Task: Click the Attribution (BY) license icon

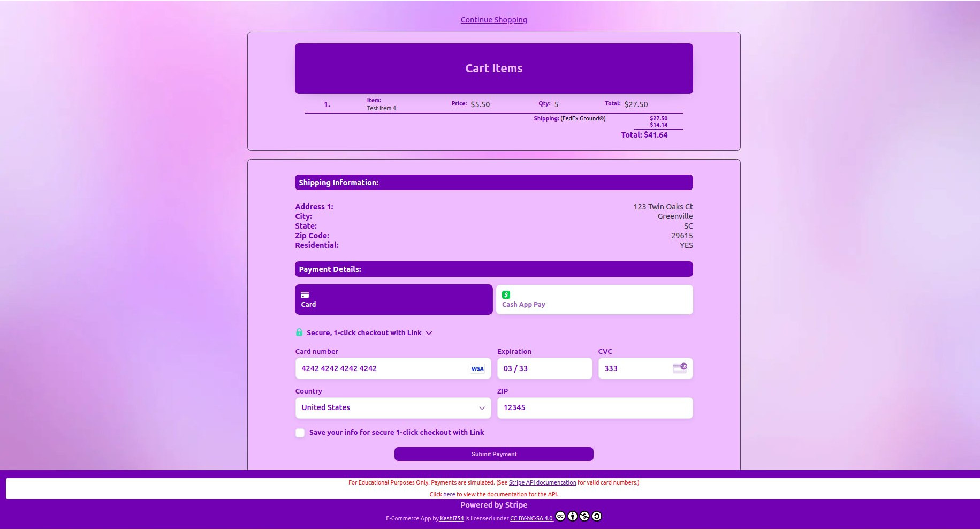Action: 573,516
